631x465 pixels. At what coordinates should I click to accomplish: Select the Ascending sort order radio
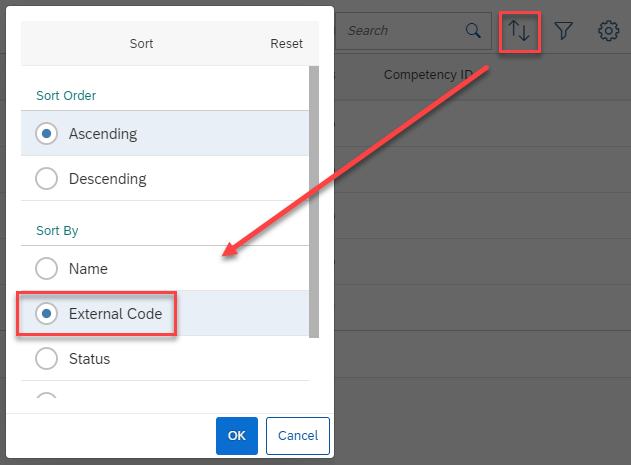coord(47,133)
